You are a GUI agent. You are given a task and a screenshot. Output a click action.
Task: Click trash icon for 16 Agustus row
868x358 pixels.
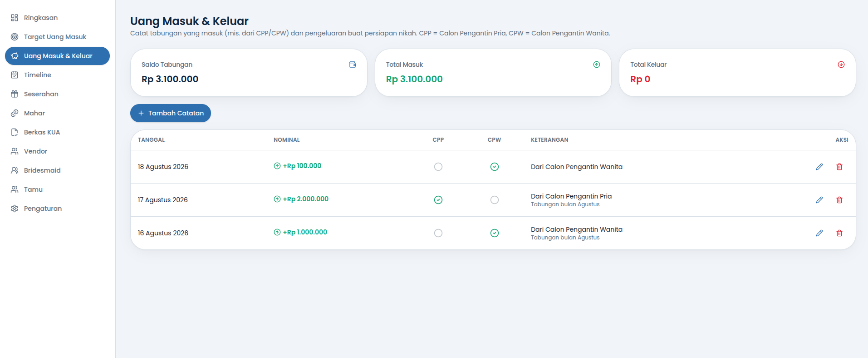(839, 233)
